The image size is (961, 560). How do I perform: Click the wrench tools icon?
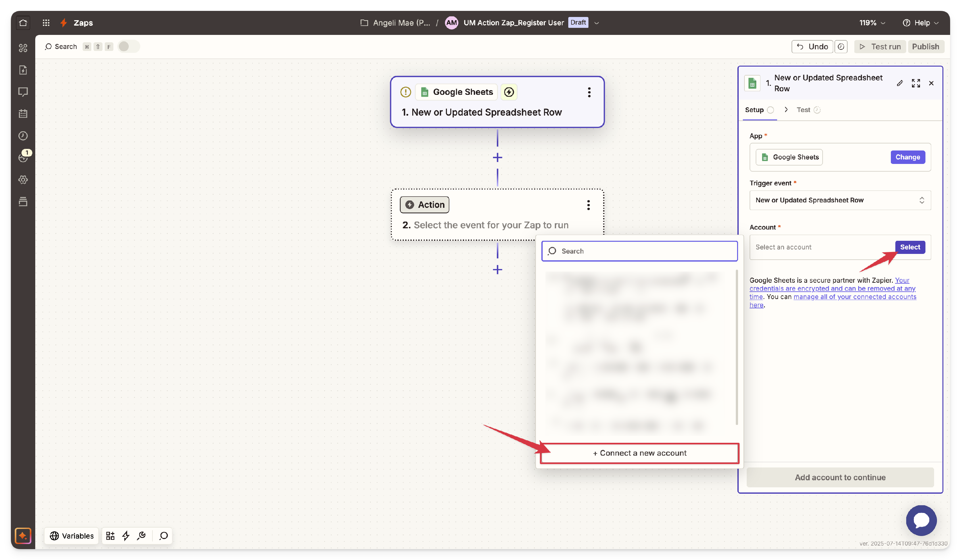(x=142, y=536)
